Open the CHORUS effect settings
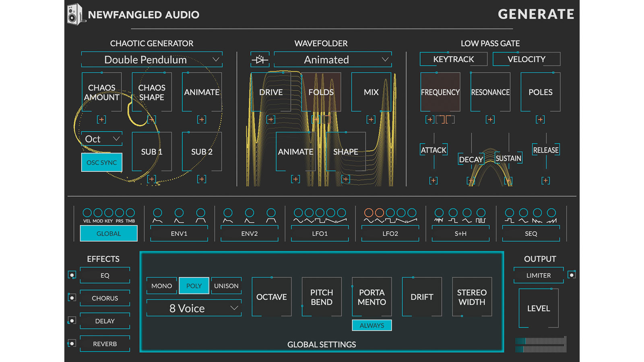This screenshot has height=362, width=644. (105, 298)
